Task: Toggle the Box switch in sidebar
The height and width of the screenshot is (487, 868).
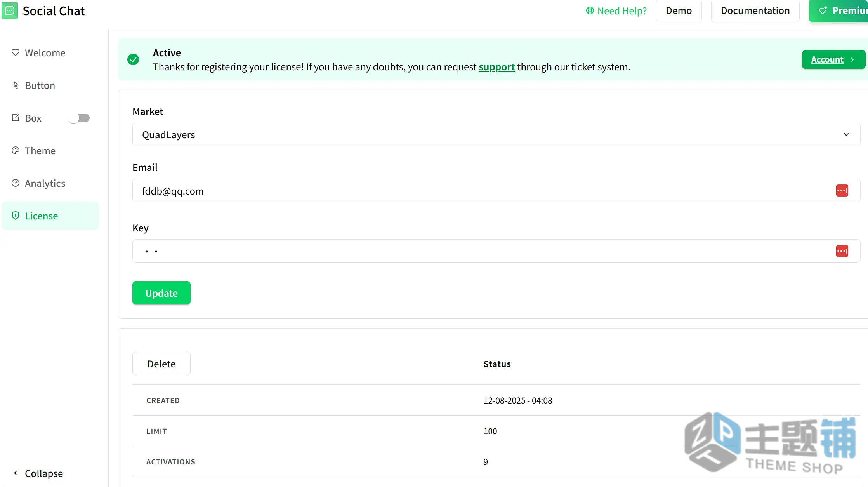Action: point(79,118)
